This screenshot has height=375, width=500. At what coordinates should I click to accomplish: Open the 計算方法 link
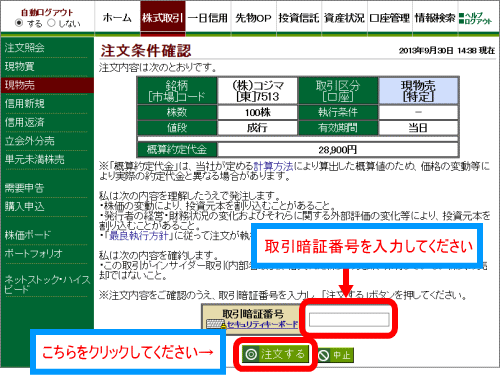(x=273, y=166)
